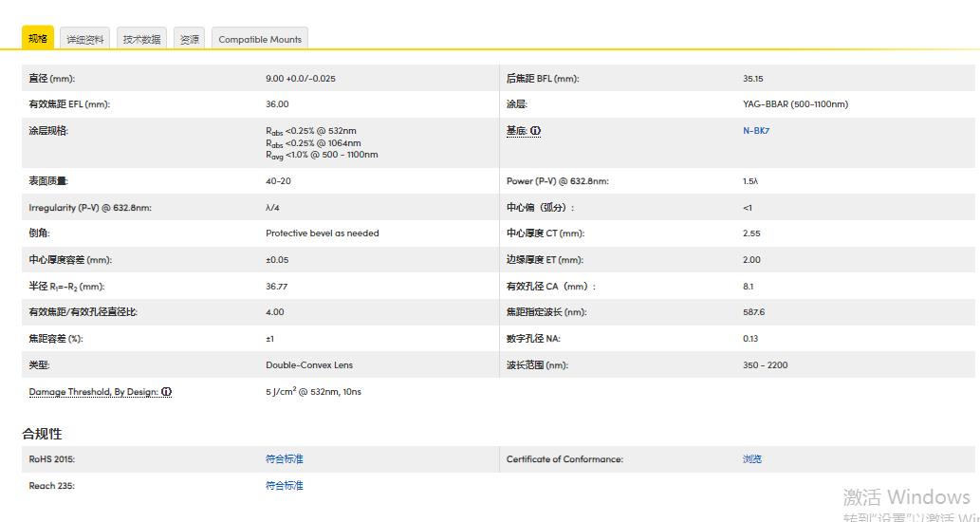This screenshot has height=522, width=980.
Task: Click 浏览 for Certificate of Conformance
Action: coord(752,459)
